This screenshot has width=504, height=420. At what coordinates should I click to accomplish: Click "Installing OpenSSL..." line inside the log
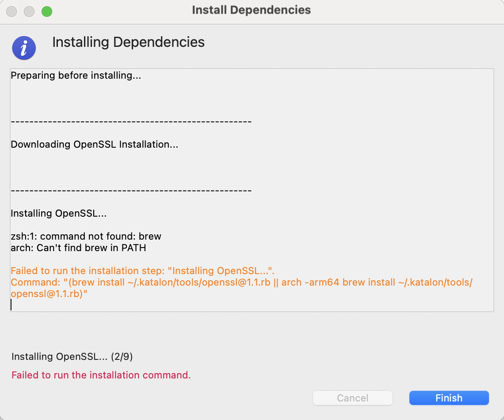click(x=58, y=214)
